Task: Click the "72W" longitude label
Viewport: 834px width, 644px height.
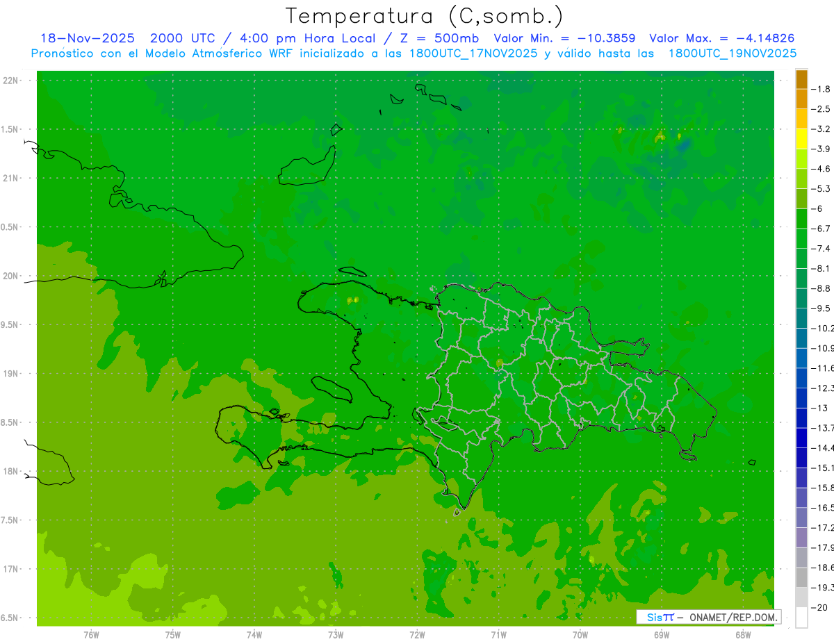Action: tap(417, 635)
